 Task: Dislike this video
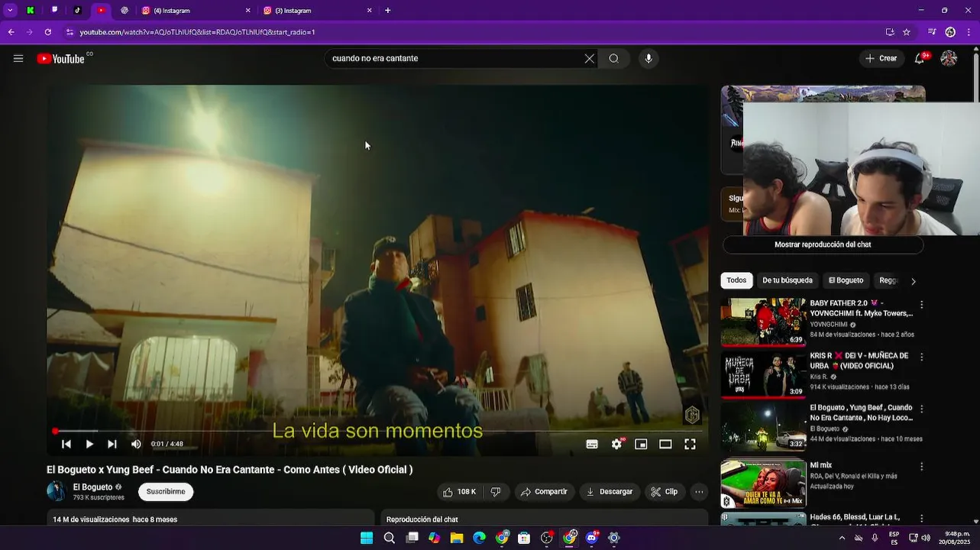[x=496, y=492]
